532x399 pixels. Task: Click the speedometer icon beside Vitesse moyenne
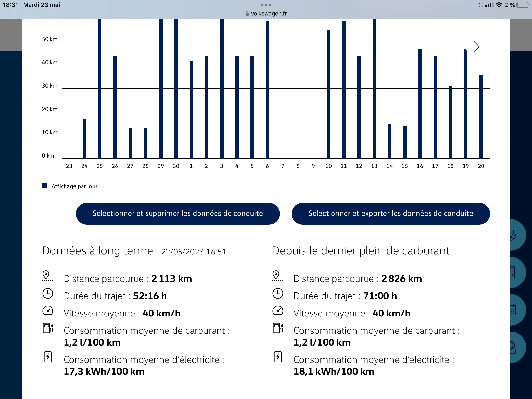(48, 311)
